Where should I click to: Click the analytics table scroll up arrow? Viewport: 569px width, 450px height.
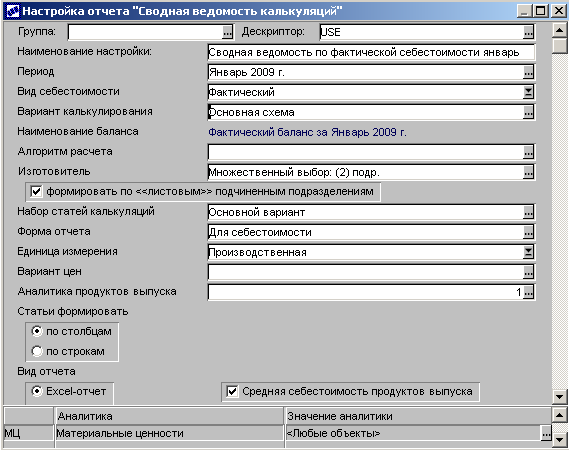point(559,415)
